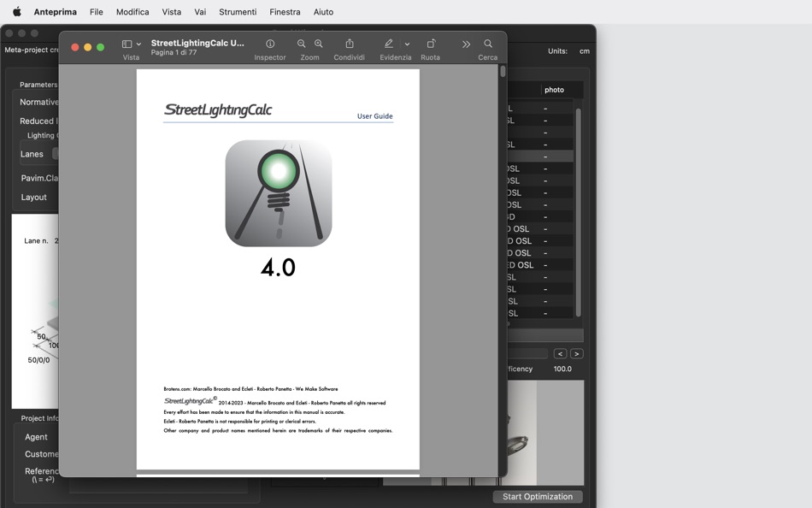
Task: Open the Vista menu in menu bar
Action: [172, 11]
